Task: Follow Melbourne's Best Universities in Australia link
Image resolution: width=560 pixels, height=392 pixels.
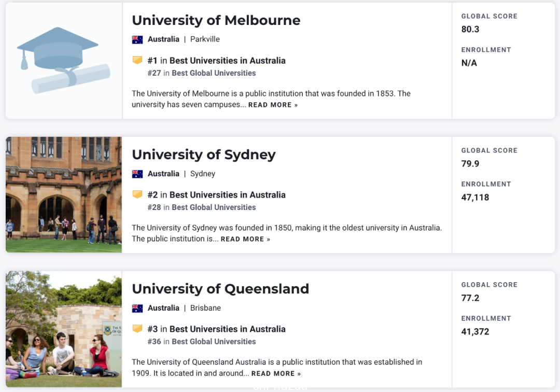Action: point(228,61)
